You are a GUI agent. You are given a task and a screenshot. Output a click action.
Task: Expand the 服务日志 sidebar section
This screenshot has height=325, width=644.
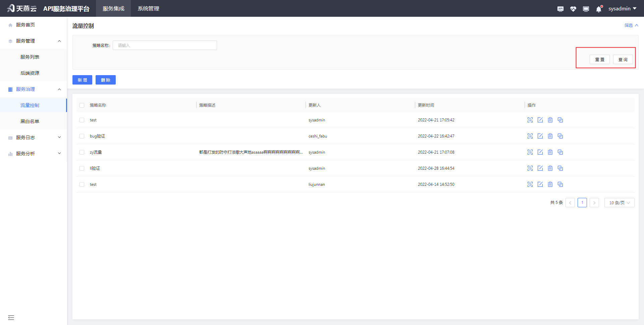tap(34, 138)
